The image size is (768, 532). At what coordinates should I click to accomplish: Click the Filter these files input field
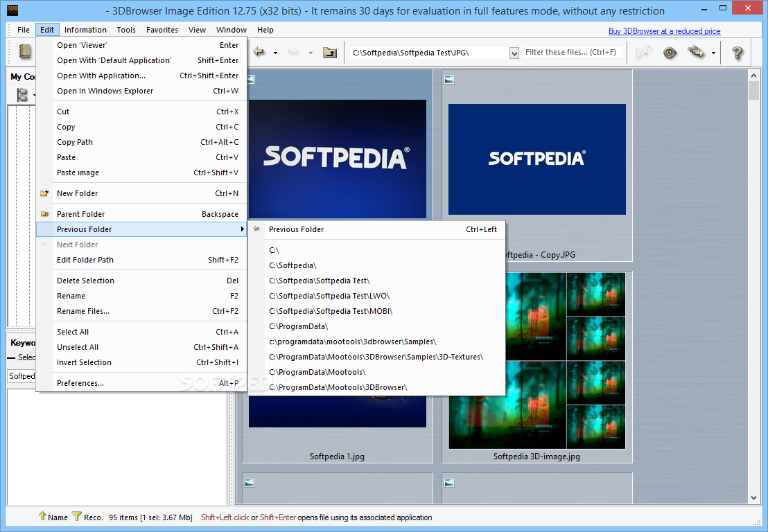coord(572,53)
